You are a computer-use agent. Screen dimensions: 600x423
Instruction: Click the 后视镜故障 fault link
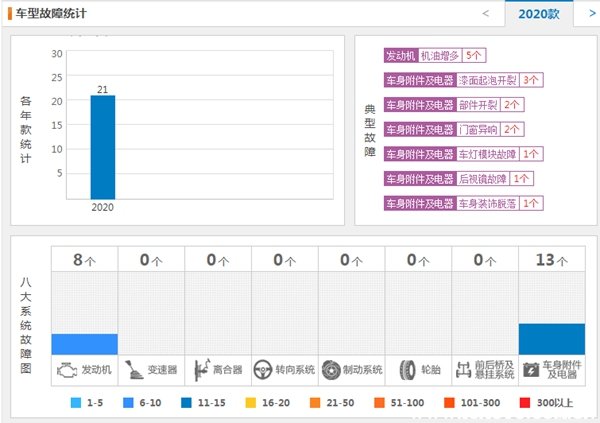click(x=483, y=179)
